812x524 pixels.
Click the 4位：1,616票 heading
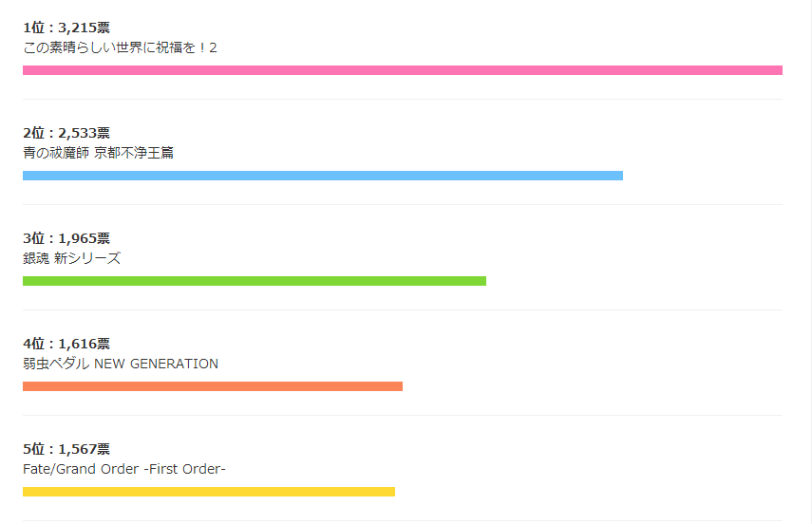click(66, 344)
